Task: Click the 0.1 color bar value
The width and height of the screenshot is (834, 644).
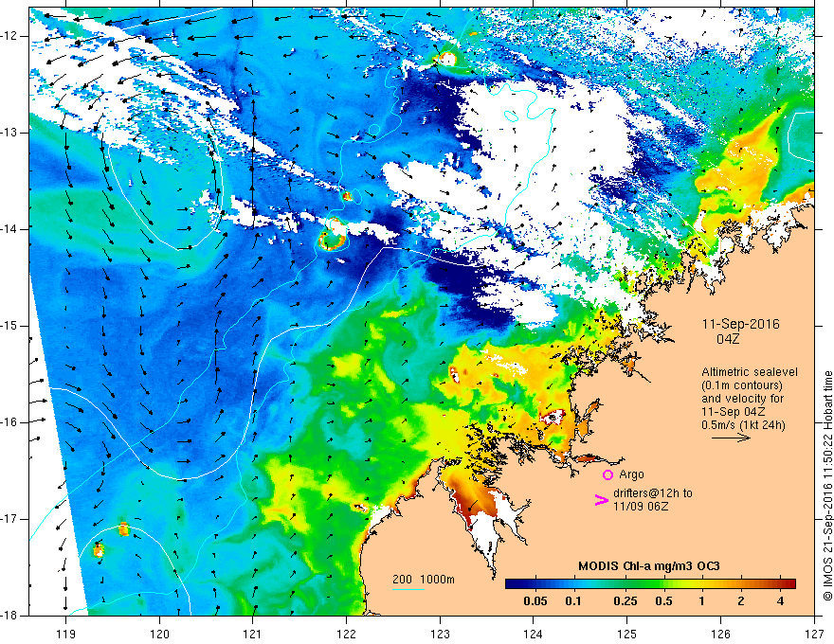Action: click(x=573, y=601)
